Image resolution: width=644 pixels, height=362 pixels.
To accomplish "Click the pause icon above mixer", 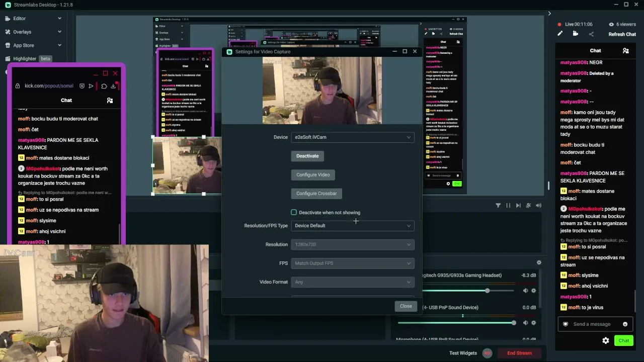I will pyautogui.click(x=508, y=205).
